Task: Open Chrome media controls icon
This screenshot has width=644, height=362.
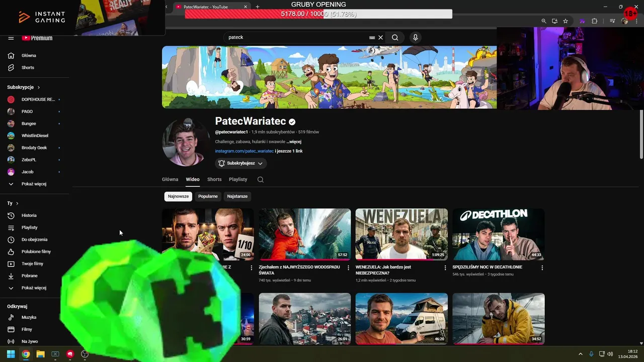Action: pos(612,21)
